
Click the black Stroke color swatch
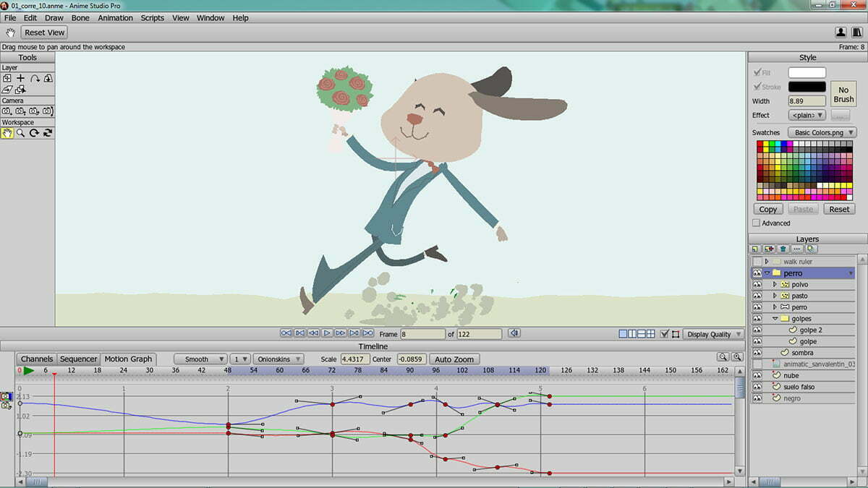click(807, 87)
